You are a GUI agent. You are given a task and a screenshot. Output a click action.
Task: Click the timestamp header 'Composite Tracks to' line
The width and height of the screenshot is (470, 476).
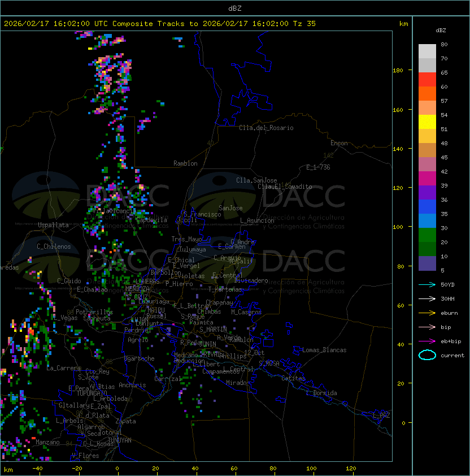click(x=160, y=24)
